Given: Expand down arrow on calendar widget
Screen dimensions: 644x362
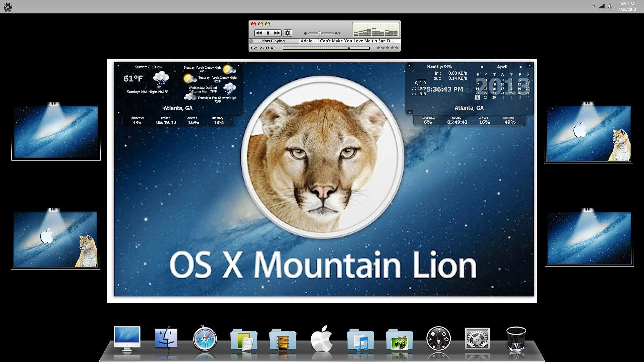Looking at the screenshot, I should 410,112.
